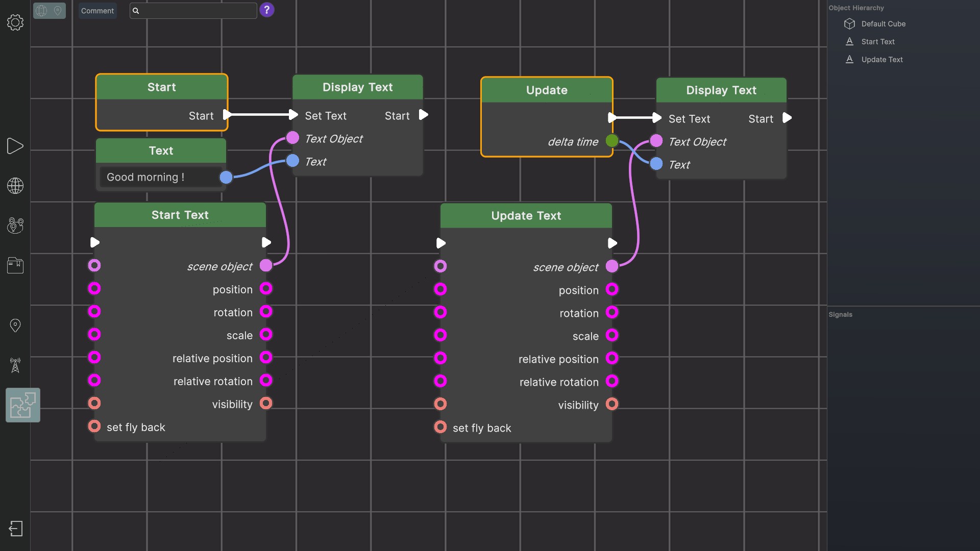
Task: Edit the 'Good morning !' text field
Action: [x=160, y=177]
